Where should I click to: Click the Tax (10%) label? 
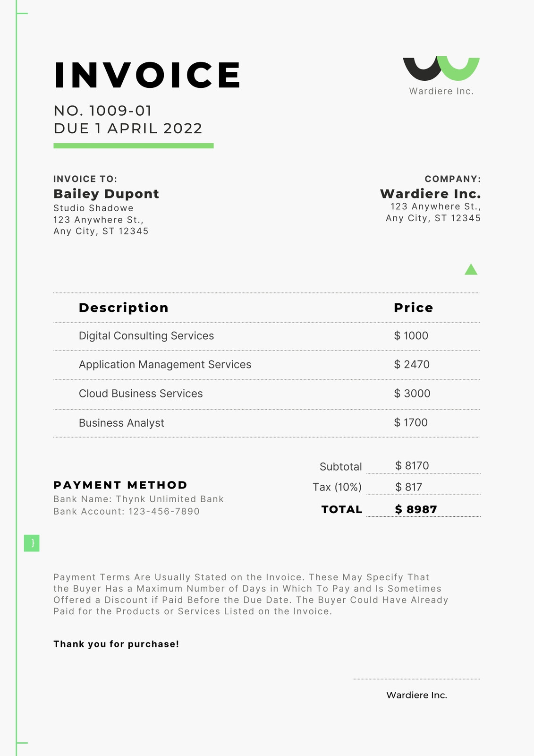(x=337, y=487)
